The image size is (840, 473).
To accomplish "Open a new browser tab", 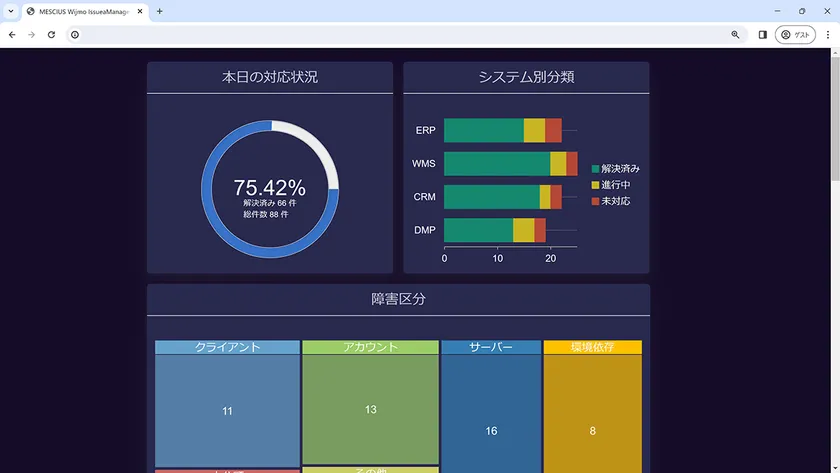I will pos(160,11).
